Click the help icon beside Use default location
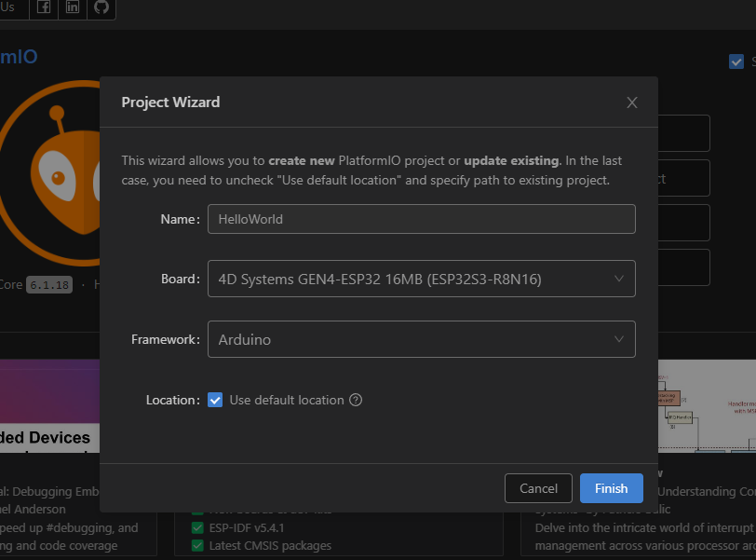 click(x=356, y=400)
